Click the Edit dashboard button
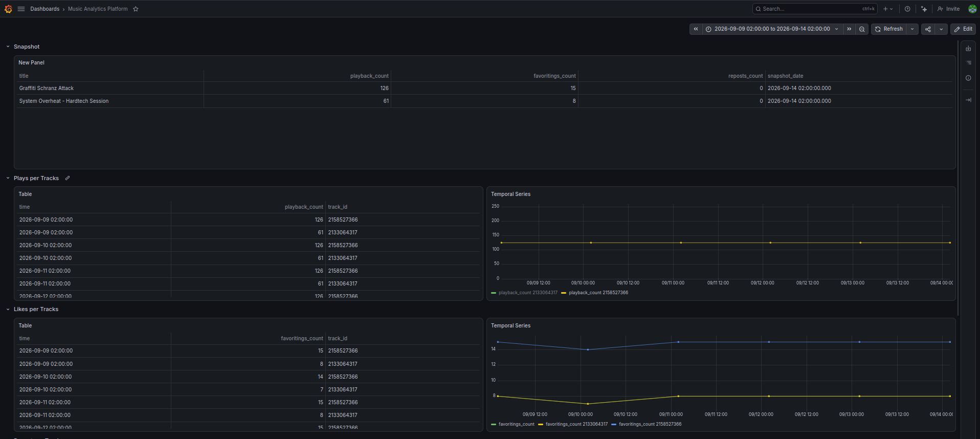This screenshot has width=980, height=439. coord(963,29)
